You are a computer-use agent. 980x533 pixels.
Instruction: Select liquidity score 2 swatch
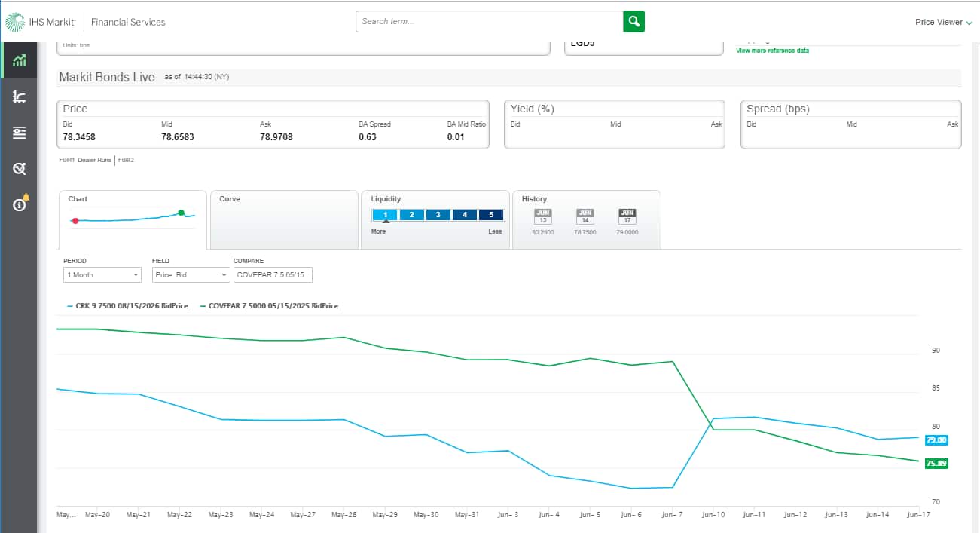tap(411, 214)
